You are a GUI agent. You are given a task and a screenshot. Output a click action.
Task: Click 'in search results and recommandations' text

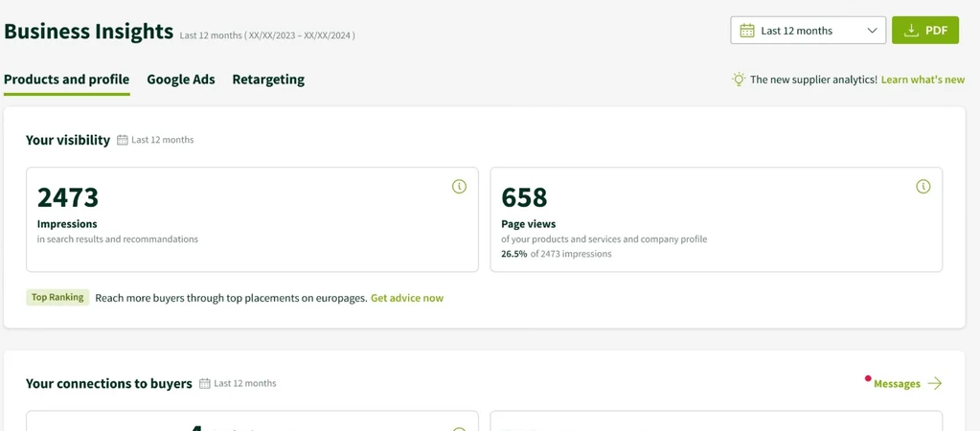point(118,238)
